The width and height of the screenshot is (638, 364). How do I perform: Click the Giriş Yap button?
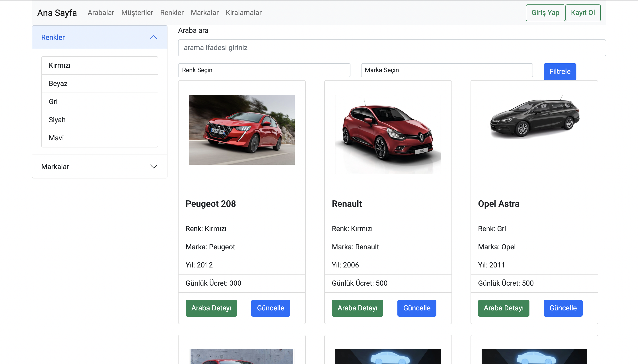click(x=545, y=13)
